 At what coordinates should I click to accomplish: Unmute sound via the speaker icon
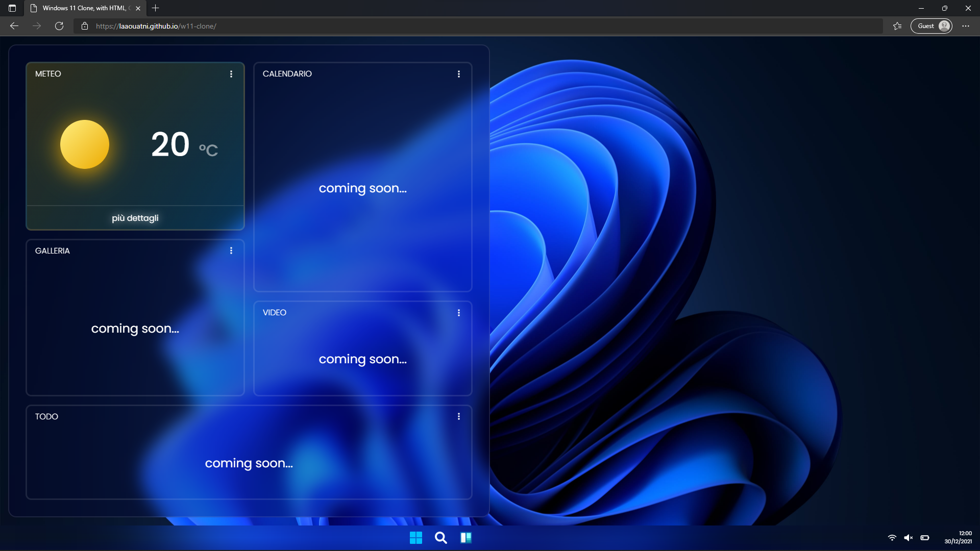pyautogui.click(x=909, y=537)
